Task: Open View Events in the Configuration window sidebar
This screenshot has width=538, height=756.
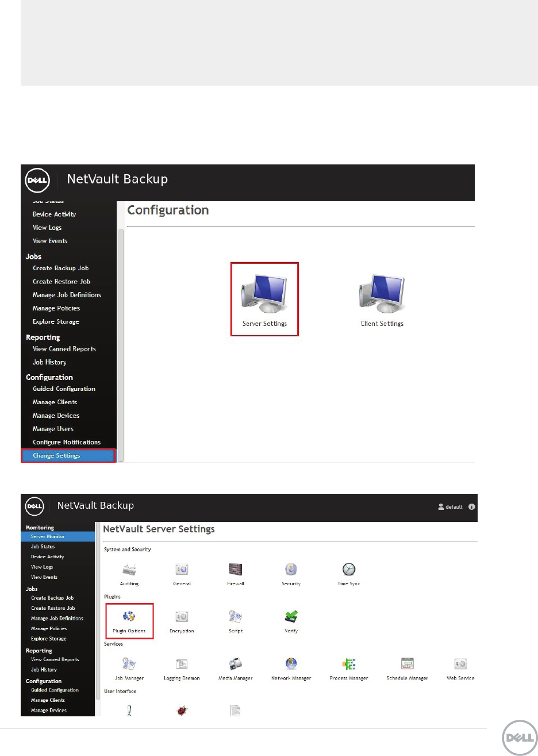Action: click(x=50, y=241)
